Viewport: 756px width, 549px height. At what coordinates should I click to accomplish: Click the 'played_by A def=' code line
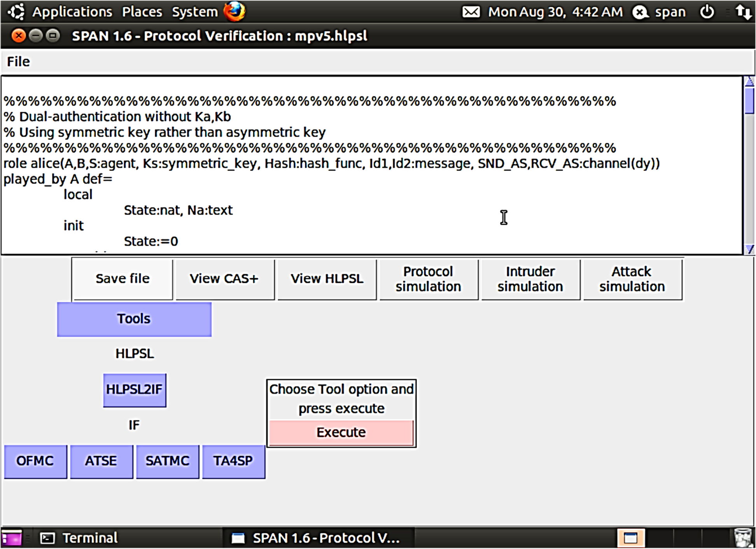58,179
